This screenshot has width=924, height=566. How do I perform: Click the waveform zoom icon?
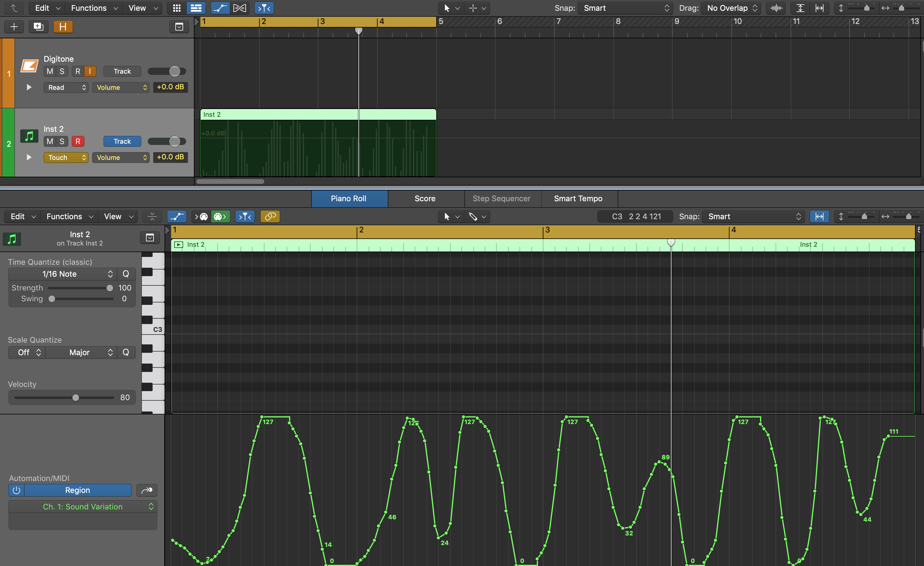pyautogui.click(x=776, y=8)
